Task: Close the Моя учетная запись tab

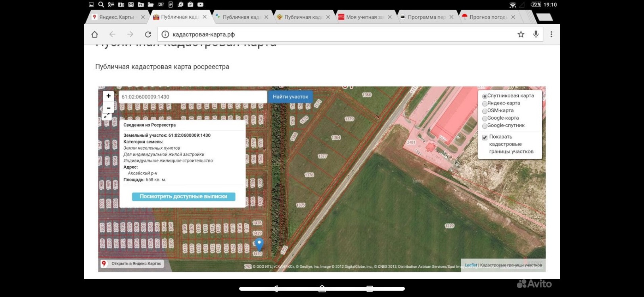Action: click(389, 17)
